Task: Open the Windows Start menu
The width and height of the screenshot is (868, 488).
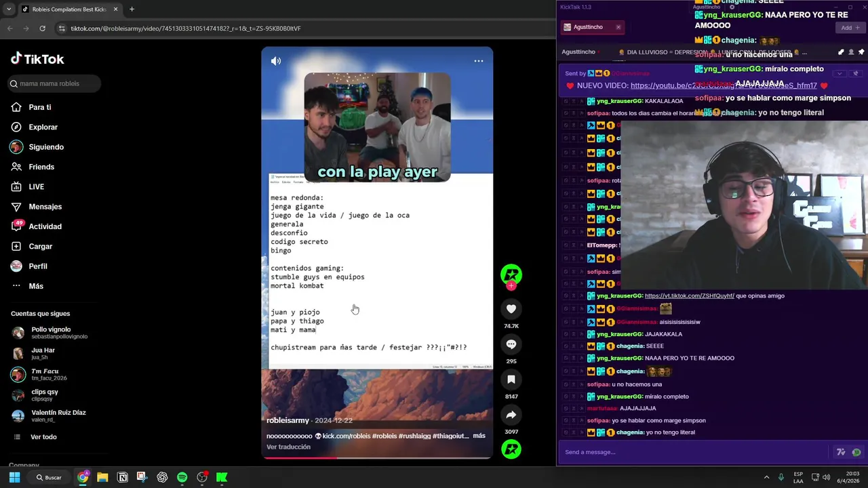Action: pyautogui.click(x=14, y=477)
